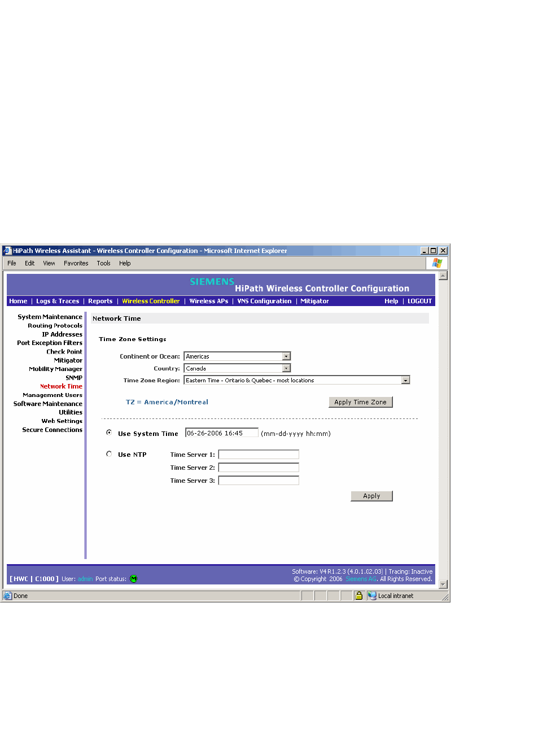Open the Edit menu

click(x=30, y=263)
